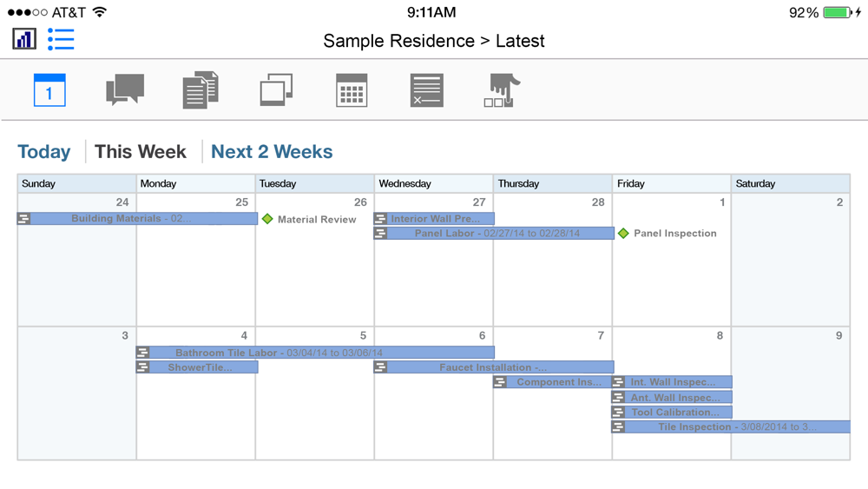868x489 pixels.
Task: Open the Building Materials task bar
Action: coord(137,219)
